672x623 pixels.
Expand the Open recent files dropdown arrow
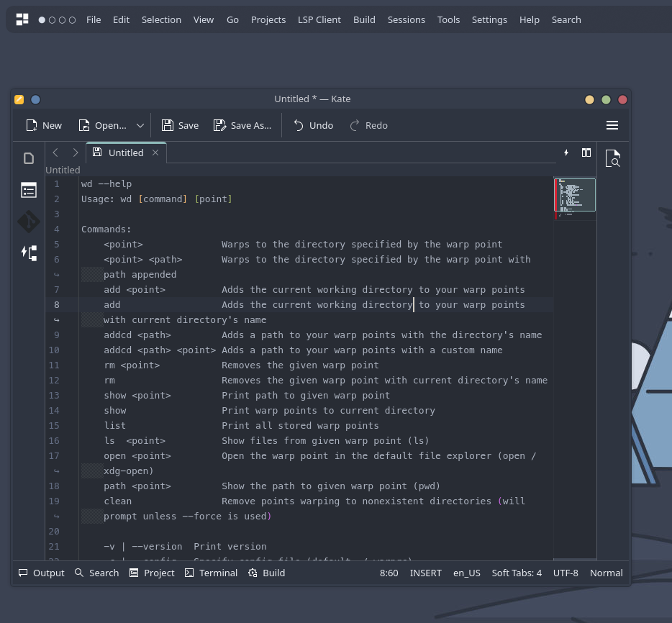[140, 125]
